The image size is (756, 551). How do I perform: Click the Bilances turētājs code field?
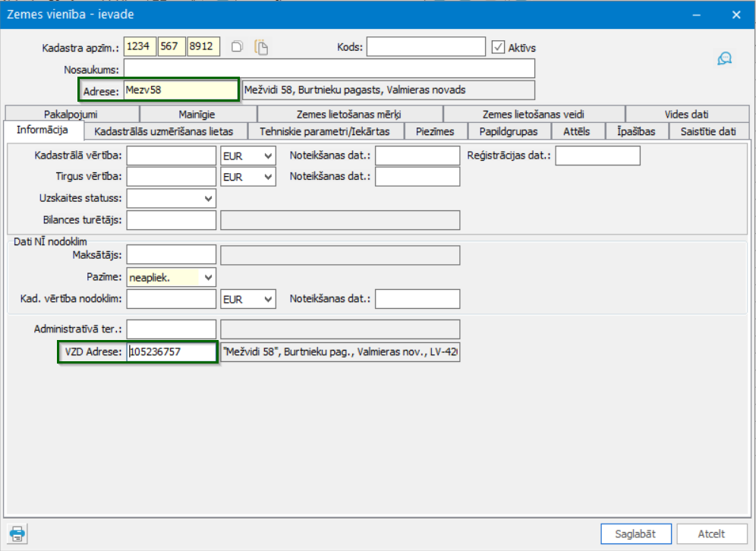171,220
